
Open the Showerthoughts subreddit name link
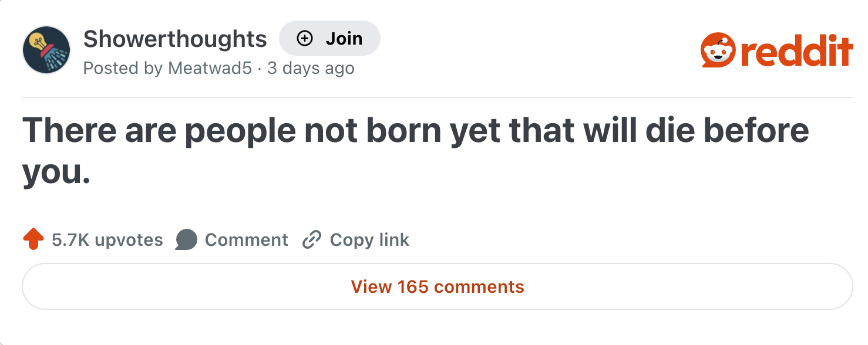175,39
